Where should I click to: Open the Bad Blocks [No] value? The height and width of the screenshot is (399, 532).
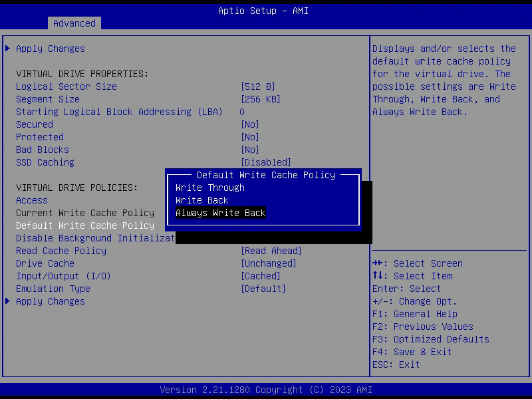point(250,150)
